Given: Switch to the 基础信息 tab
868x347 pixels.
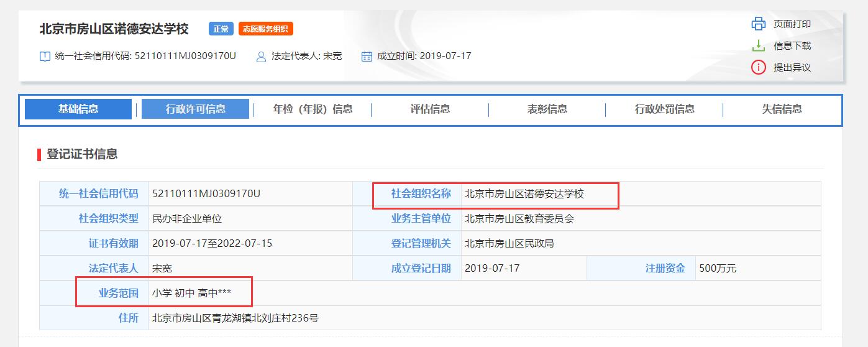Looking at the screenshot, I should pos(78,109).
